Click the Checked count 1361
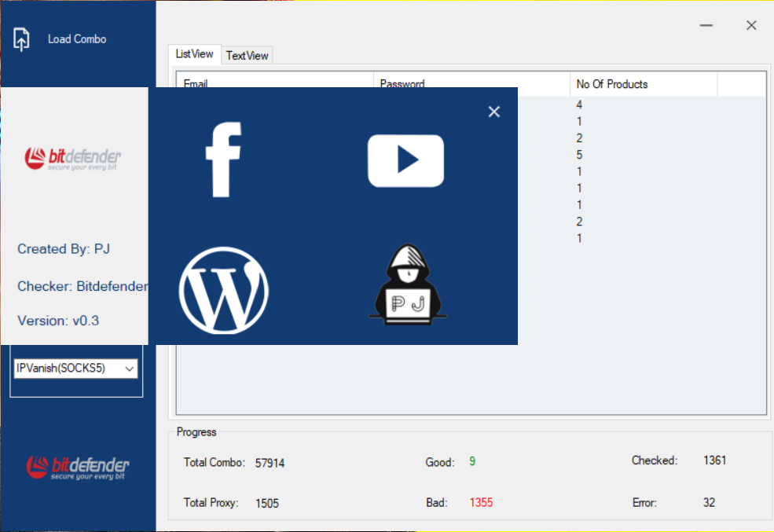Image resolution: width=774 pixels, height=532 pixels. click(x=715, y=460)
